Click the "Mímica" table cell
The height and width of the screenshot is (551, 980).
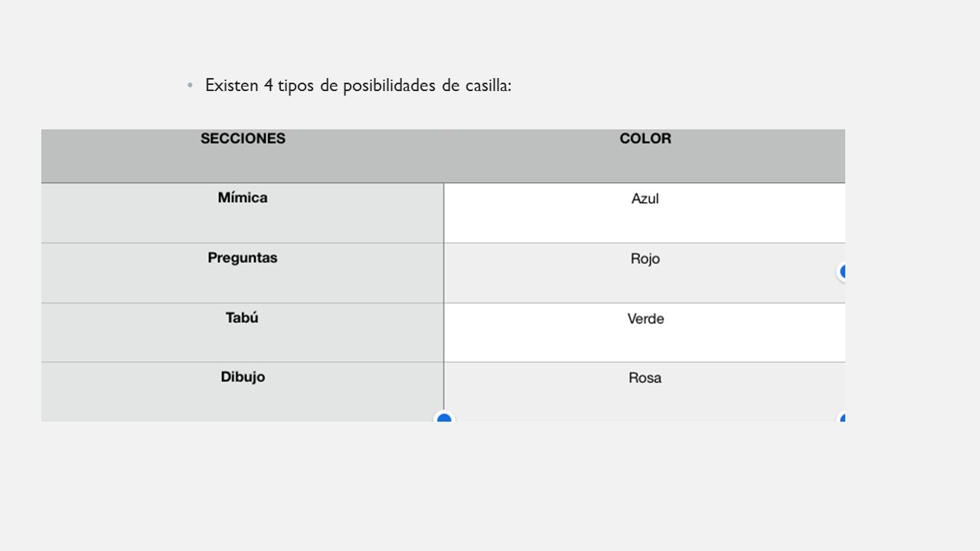point(243,213)
